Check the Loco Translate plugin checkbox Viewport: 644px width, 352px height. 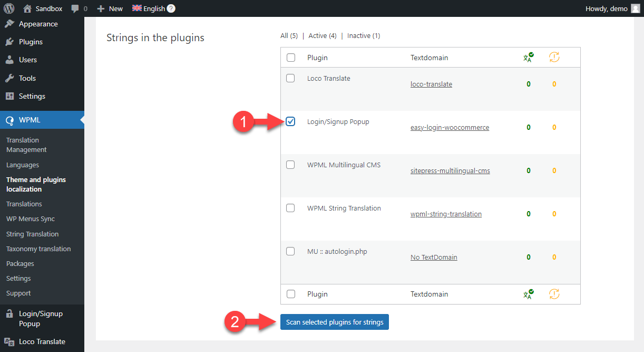(290, 78)
